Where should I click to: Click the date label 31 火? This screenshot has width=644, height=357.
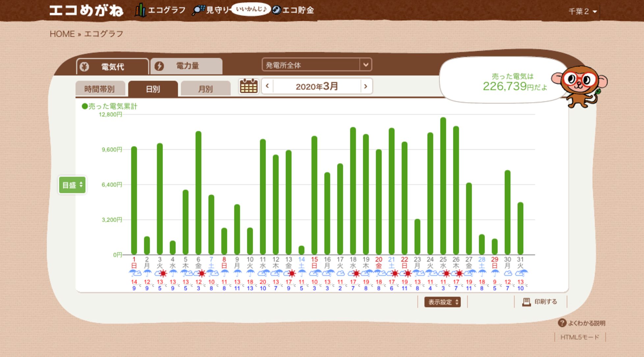click(520, 262)
